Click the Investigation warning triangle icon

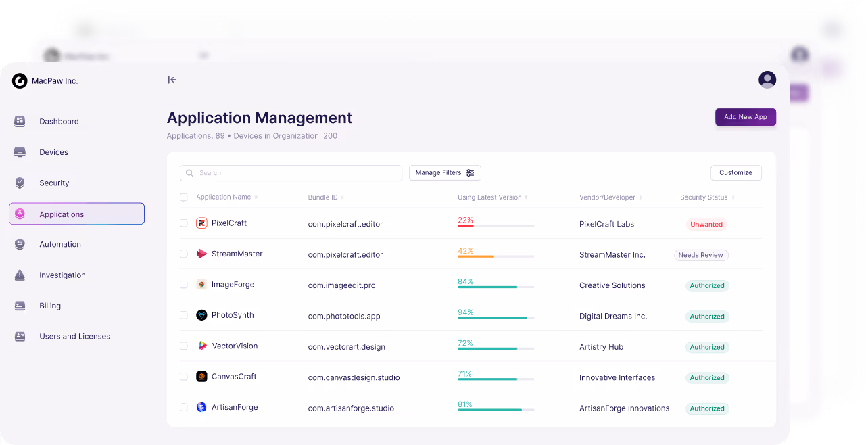pyautogui.click(x=20, y=275)
